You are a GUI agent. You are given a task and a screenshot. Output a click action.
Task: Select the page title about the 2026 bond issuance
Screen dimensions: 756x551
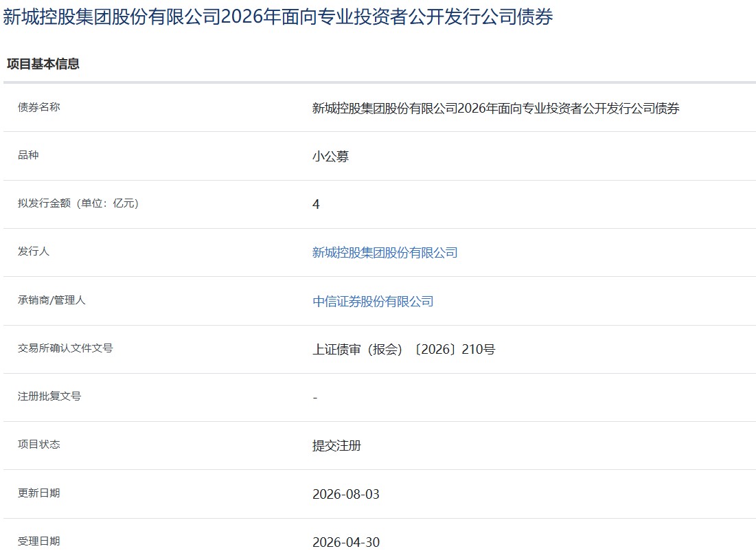pyautogui.click(x=277, y=17)
